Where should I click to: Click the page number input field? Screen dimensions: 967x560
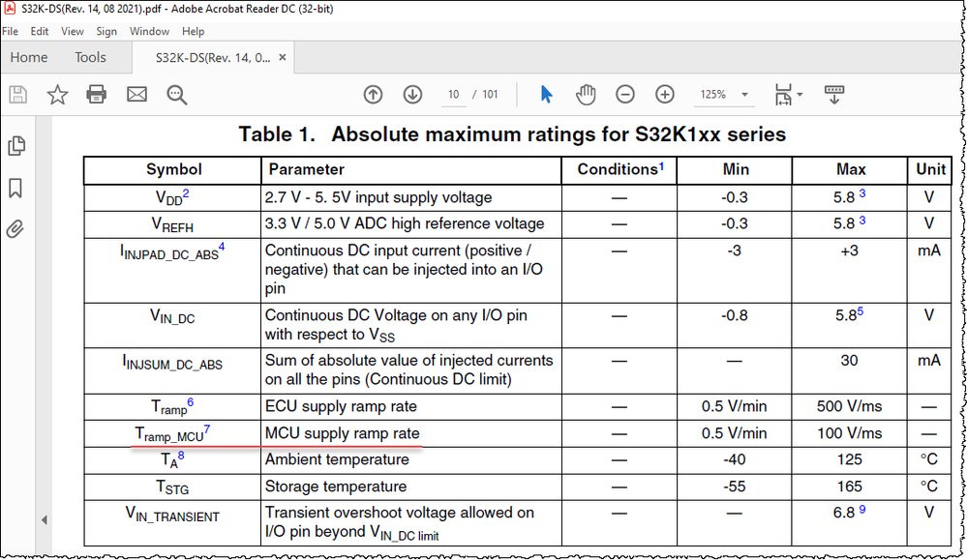[x=452, y=94]
